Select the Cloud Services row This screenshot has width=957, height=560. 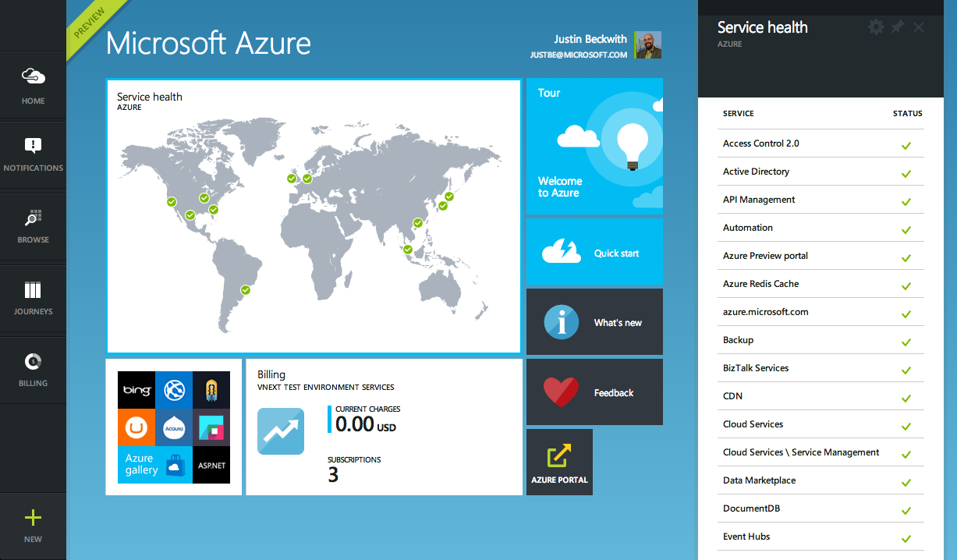(x=821, y=424)
